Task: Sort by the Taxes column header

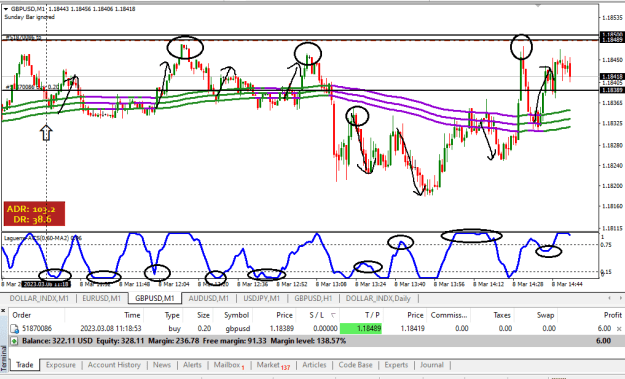Action: tap(502, 315)
